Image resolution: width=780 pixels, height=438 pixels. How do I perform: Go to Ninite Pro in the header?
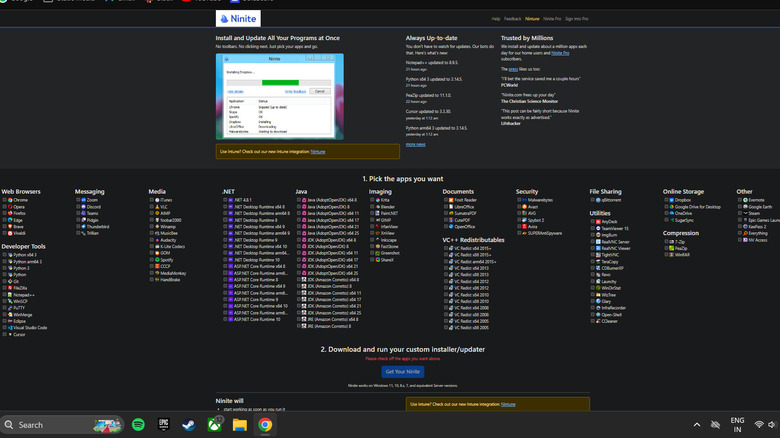click(552, 19)
